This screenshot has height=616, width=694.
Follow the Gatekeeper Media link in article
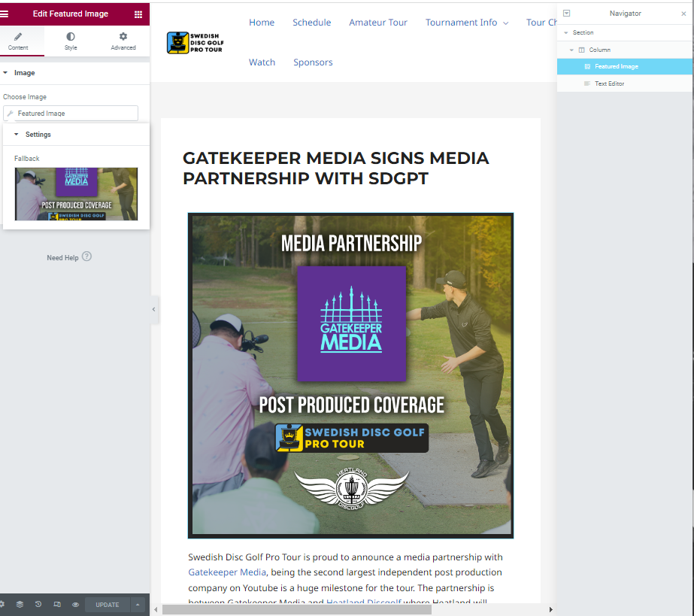227,572
